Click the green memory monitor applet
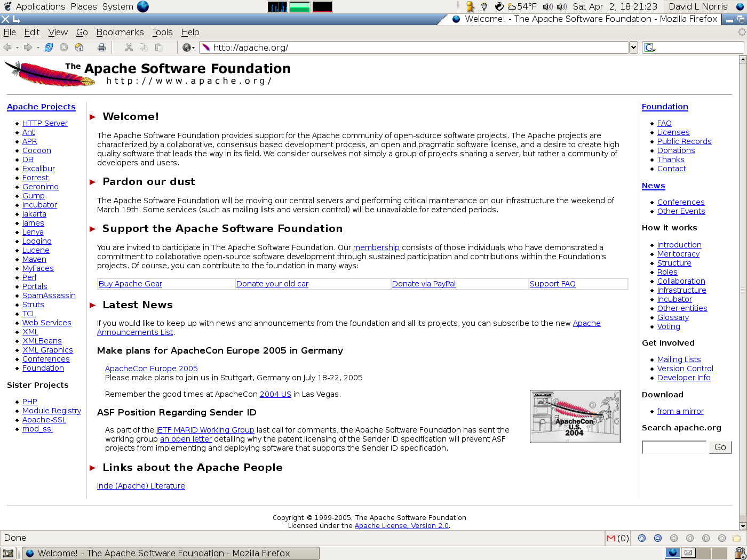 click(x=300, y=6)
